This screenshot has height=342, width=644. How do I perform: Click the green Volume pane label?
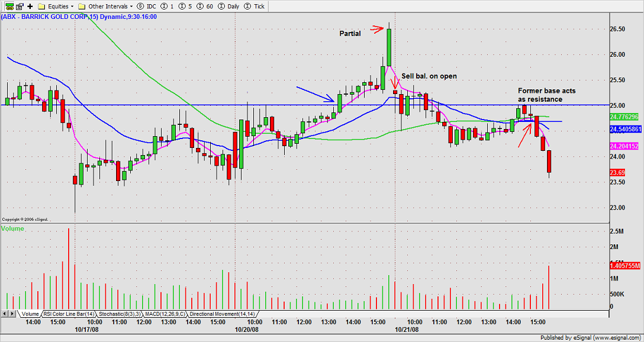[12, 228]
